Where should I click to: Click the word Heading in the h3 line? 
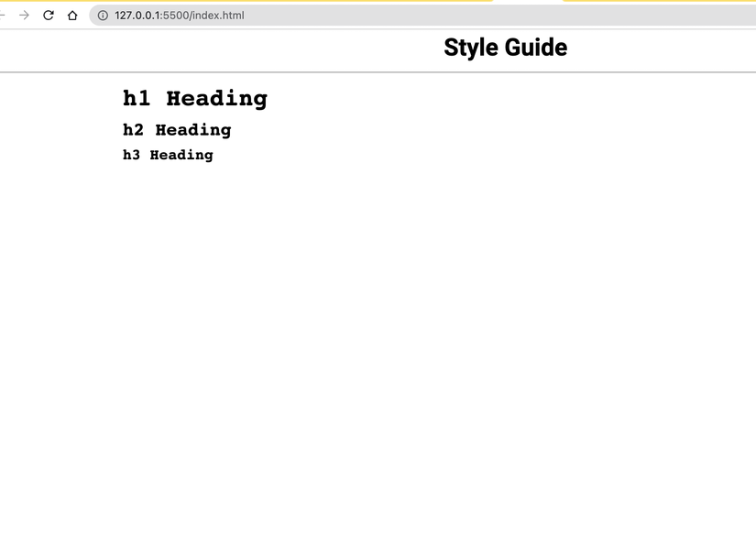point(181,155)
